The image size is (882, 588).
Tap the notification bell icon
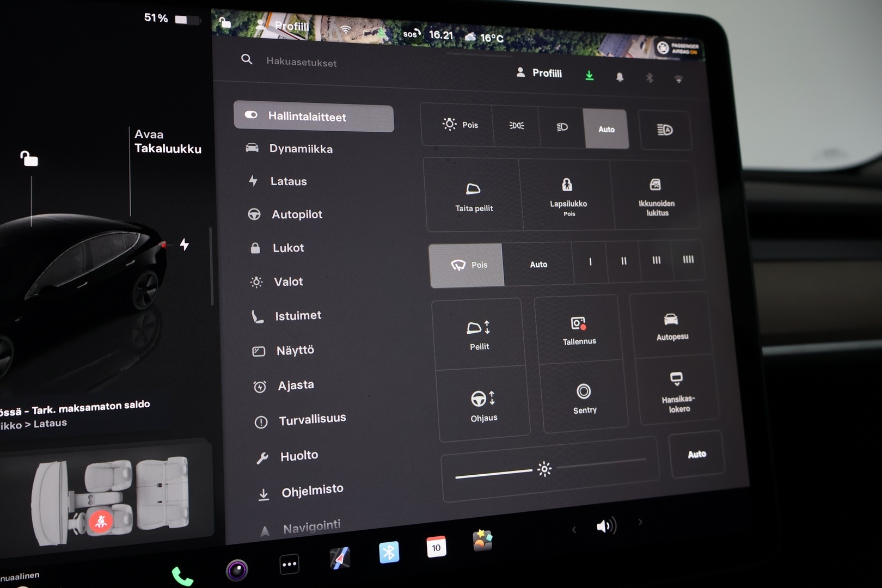coord(620,77)
